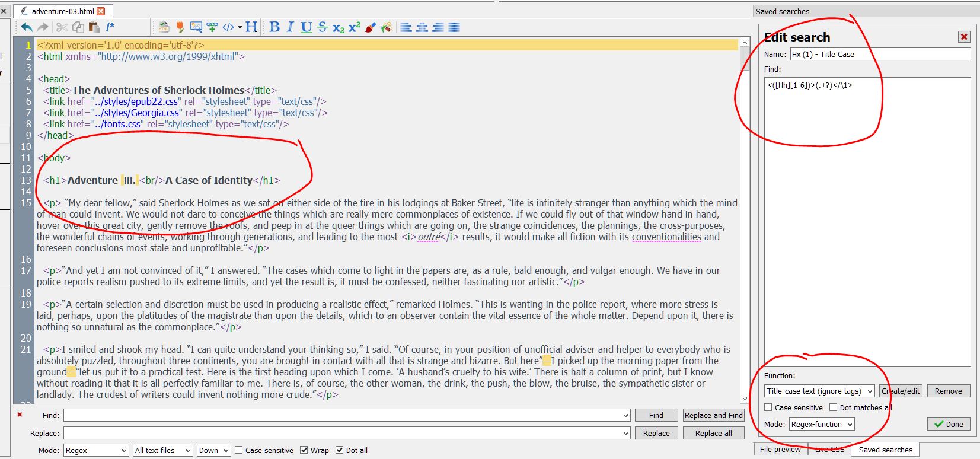Click the Redo arrow icon
The width and height of the screenshot is (980, 459).
[43, 27]
